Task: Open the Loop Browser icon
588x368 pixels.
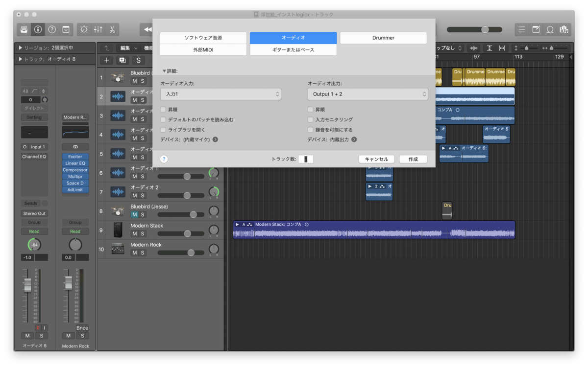Action: 550,29
